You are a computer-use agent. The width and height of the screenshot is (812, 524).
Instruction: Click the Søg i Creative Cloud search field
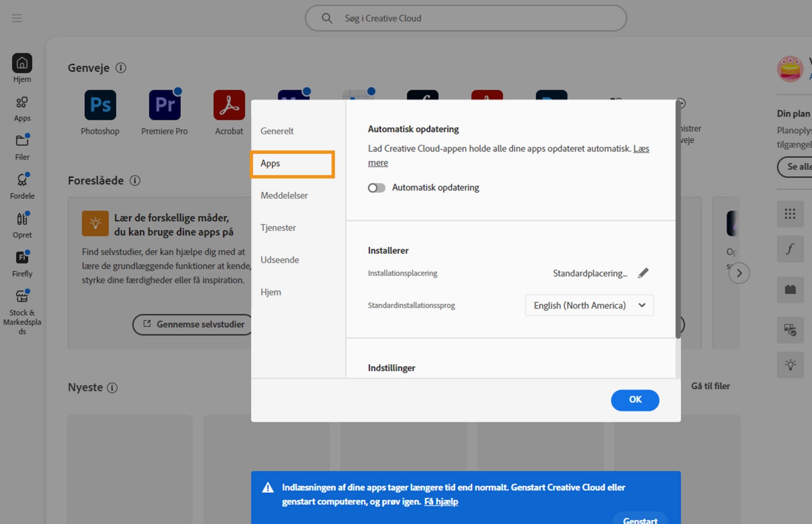pos(465,18)
